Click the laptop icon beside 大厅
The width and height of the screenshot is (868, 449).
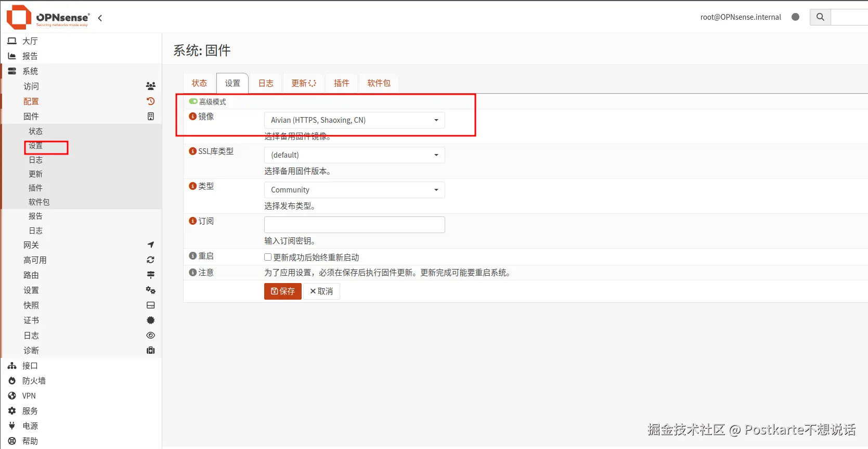click(x=12, y=41)
